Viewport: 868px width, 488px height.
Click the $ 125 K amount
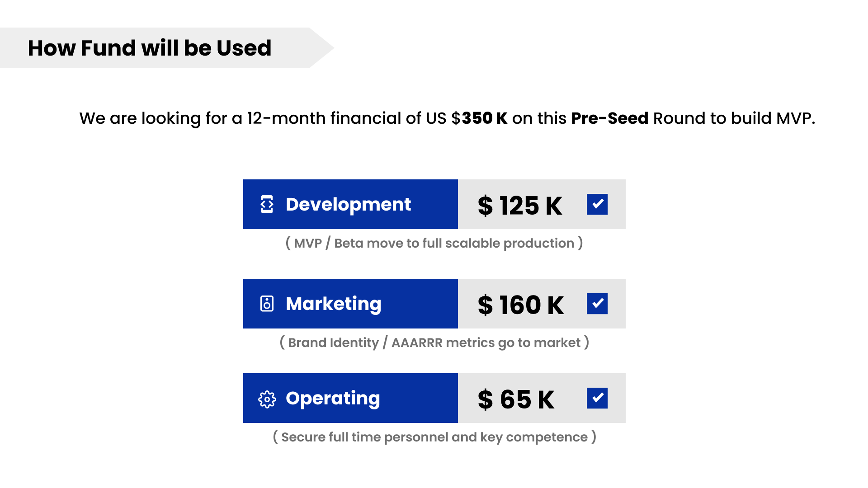coord(520,206)
